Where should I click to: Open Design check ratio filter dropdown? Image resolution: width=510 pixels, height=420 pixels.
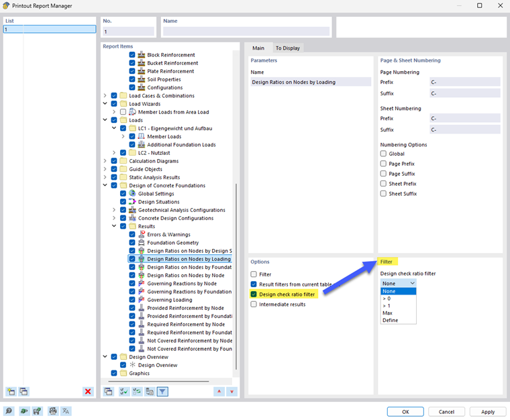pos(398,283)
